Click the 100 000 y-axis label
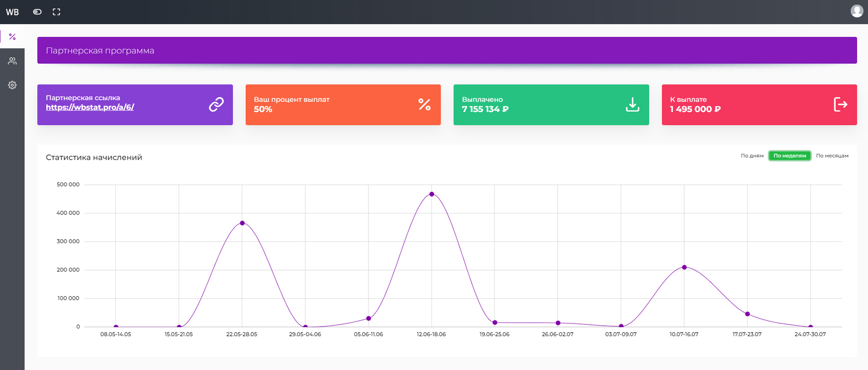868x370 pixels. (68, 298)
